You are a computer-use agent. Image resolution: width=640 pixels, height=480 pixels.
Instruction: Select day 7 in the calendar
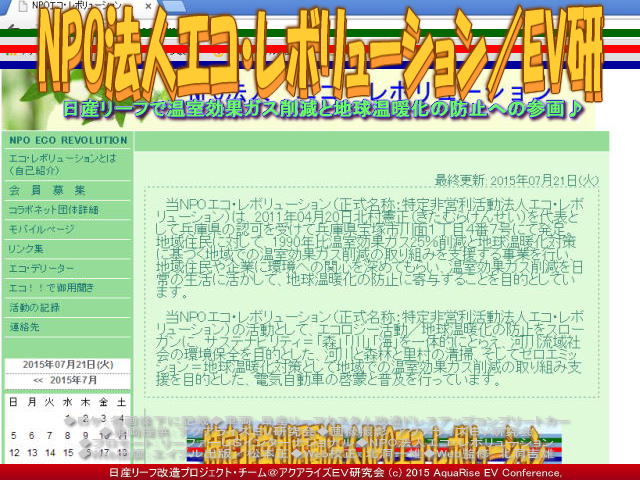coord(49,436)
